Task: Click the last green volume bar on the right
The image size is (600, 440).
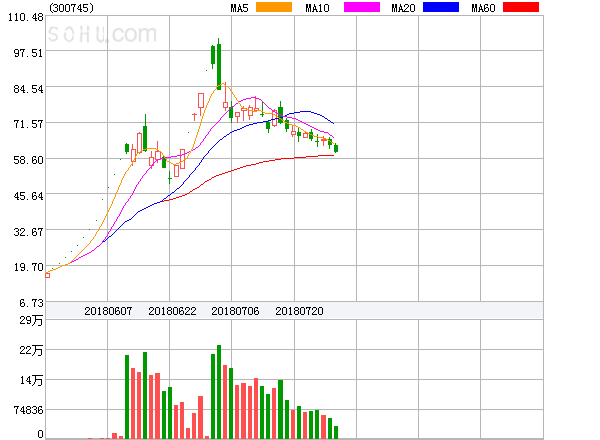Action: pos(336,432)
